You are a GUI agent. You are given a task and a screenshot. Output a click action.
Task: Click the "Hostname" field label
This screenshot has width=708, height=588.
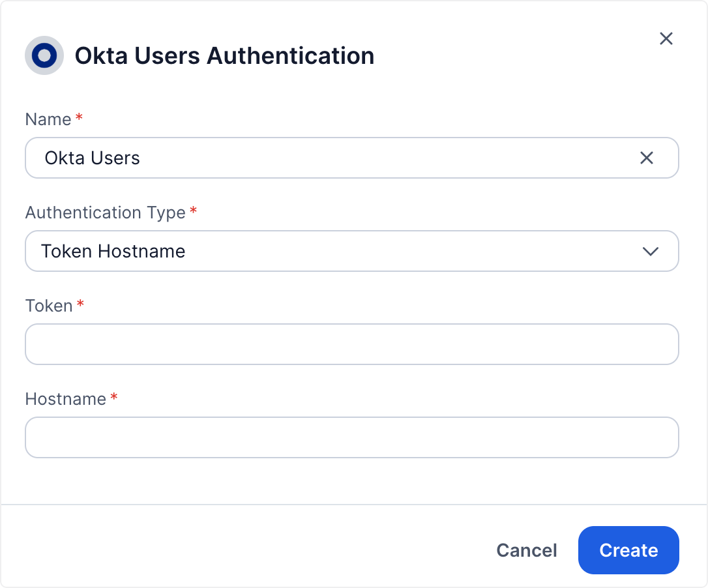(65, 399)
